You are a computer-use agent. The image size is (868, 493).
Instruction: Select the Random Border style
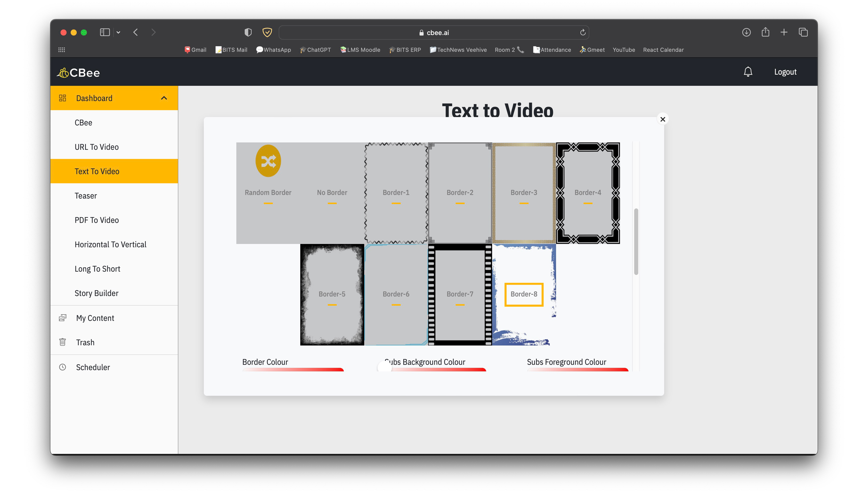tap(268, 192)
